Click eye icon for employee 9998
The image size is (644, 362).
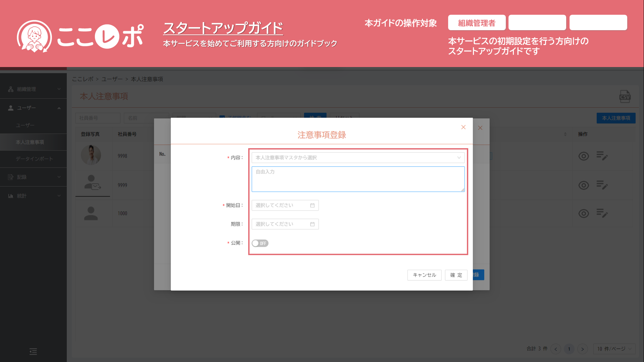coord(584,156)
